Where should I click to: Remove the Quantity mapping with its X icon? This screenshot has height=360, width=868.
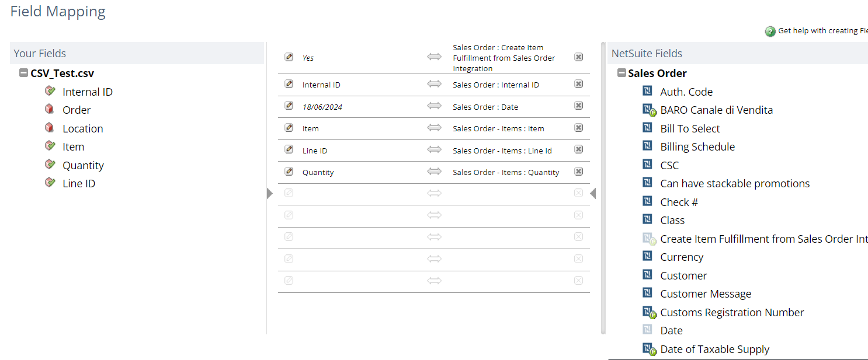(x=578, y=172)
